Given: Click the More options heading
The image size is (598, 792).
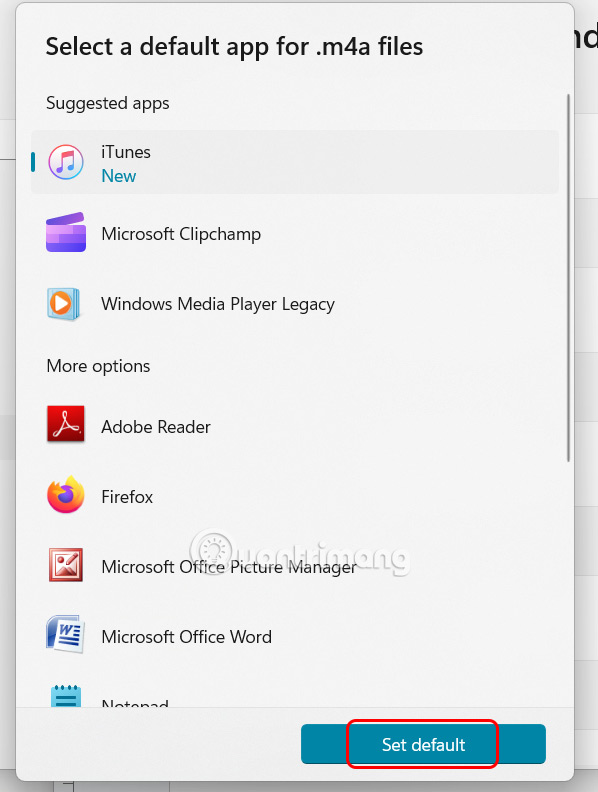Looking at the screenshot, I should tap(98, 366).
